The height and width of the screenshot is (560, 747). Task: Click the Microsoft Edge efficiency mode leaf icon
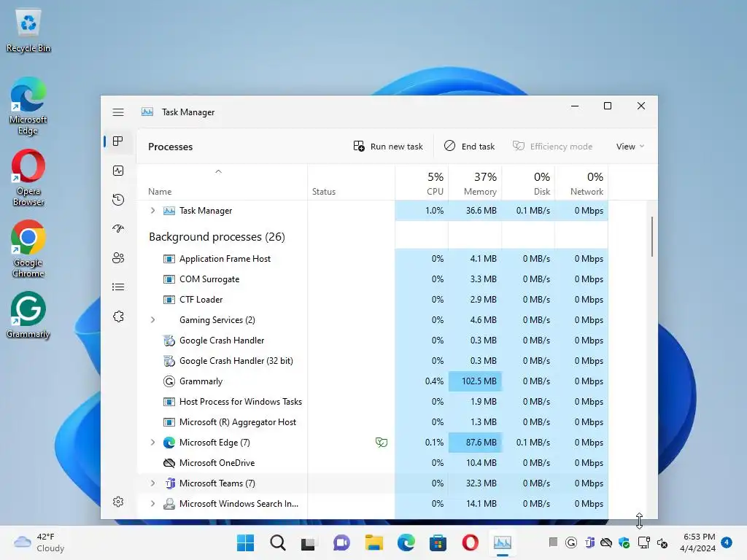(381, 443)
